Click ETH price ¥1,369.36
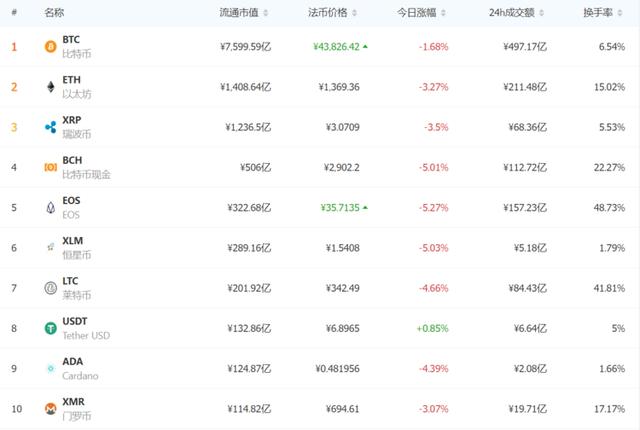Viewport: 640px width, 430px height. [339, 87]
